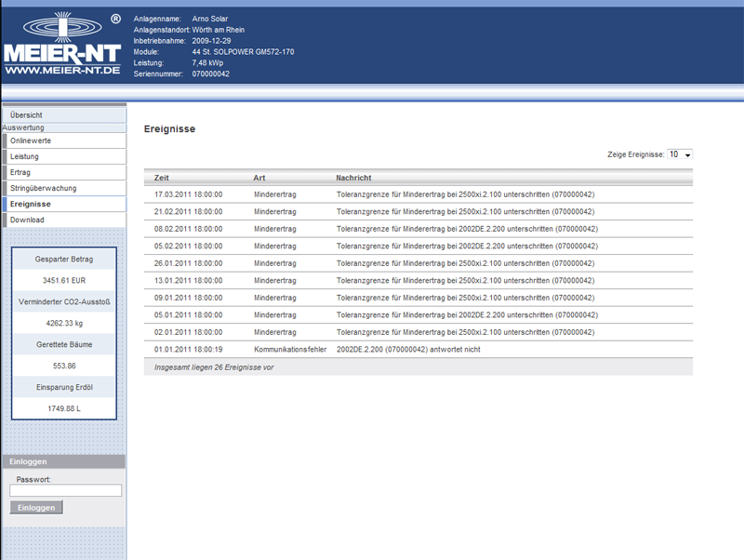Click the 26.01.2011 event message text
744x560 pixels.
[x=466, y=263]
